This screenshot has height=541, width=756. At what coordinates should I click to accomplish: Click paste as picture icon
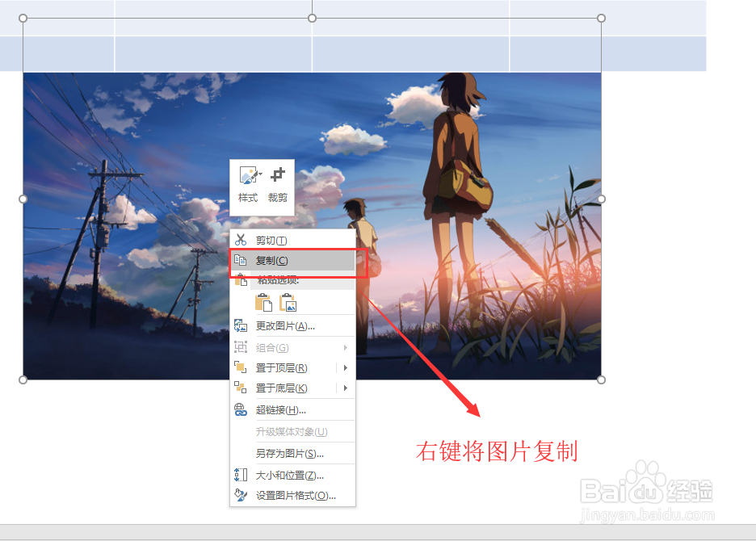tap(288, 302)
